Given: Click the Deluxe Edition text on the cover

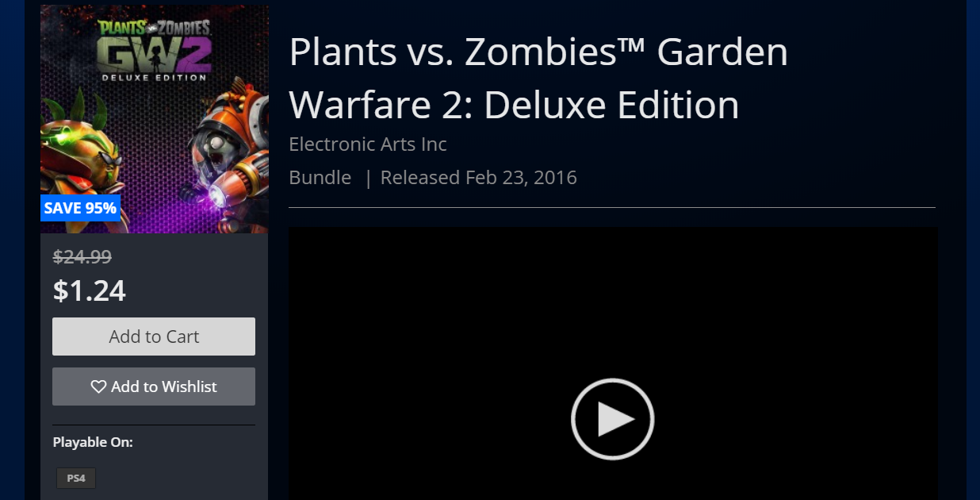Looking at the screenshot, I should [x=155, y=78].
